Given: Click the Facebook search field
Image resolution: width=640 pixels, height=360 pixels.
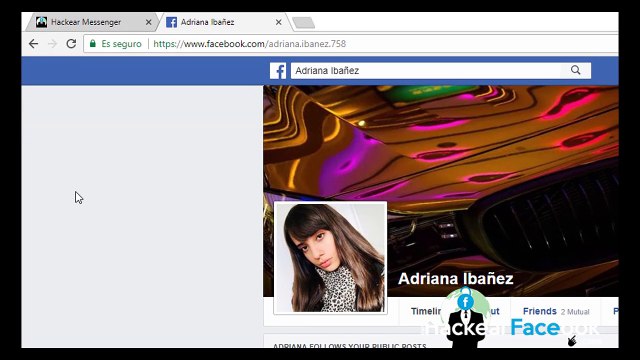Looking at the screenshot, I should click(426, 71).
